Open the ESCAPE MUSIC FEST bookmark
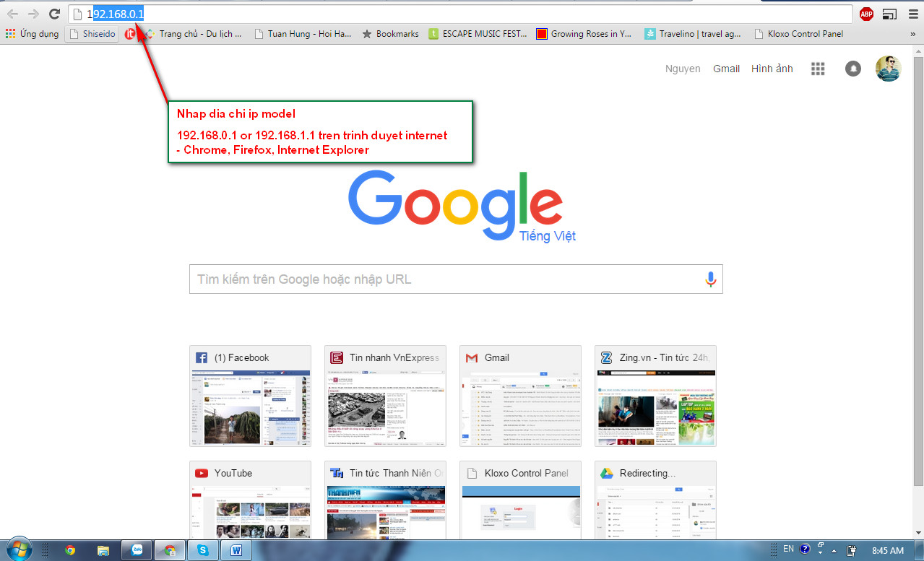 478,34
